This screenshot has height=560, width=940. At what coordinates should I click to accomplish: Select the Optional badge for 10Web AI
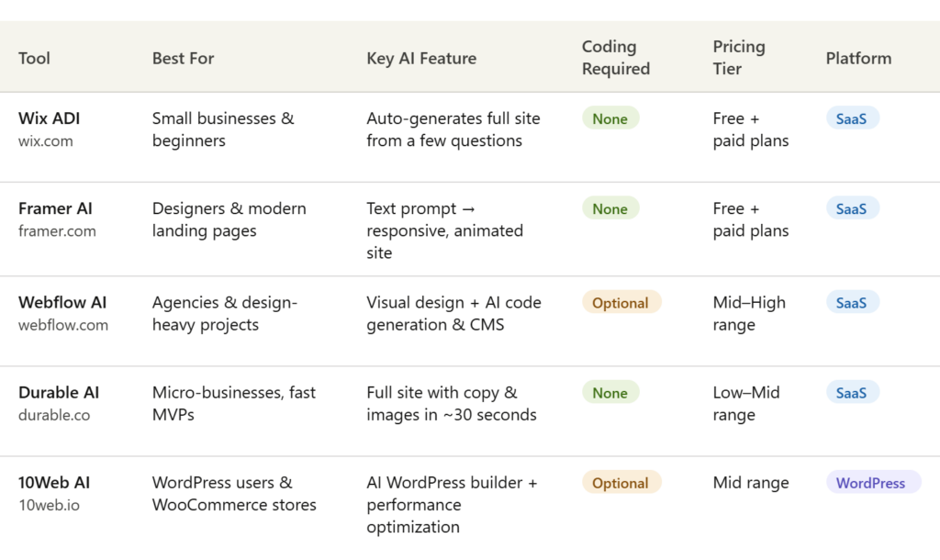621,483
